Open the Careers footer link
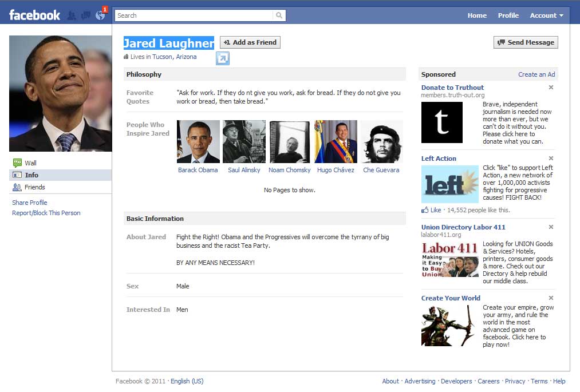 [488, 381]
